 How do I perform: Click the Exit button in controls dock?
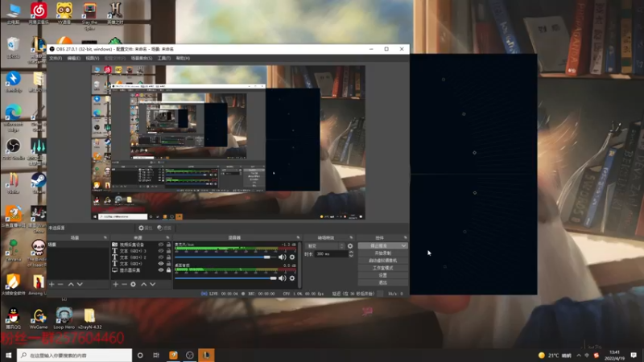[x=383, y=282]
